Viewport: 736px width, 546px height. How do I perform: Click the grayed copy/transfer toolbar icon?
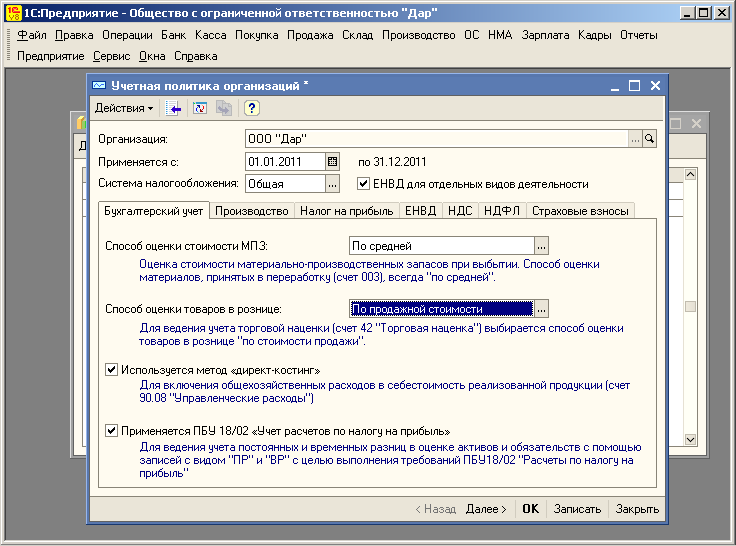click(224, 108)
